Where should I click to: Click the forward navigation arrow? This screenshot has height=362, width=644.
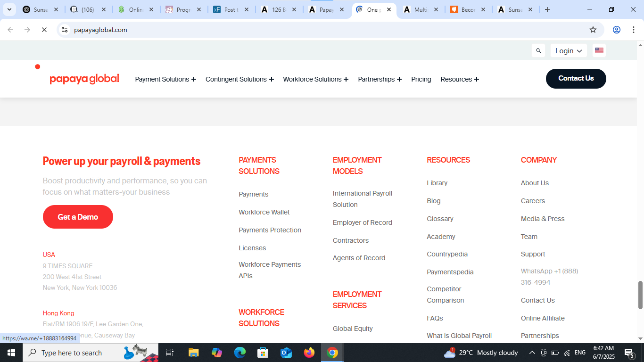pos(27,30)
